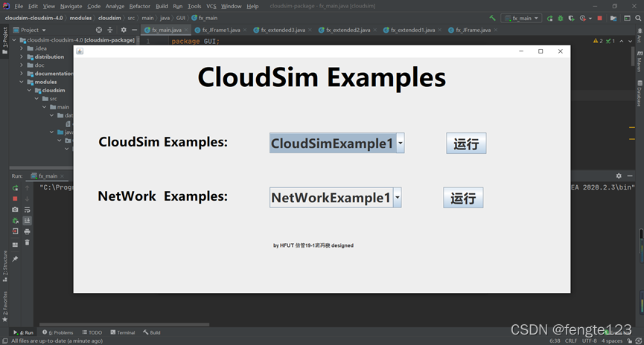Expand the documentation folder
The width and height of the screenshot is (644, 345).
click(22, 74)
